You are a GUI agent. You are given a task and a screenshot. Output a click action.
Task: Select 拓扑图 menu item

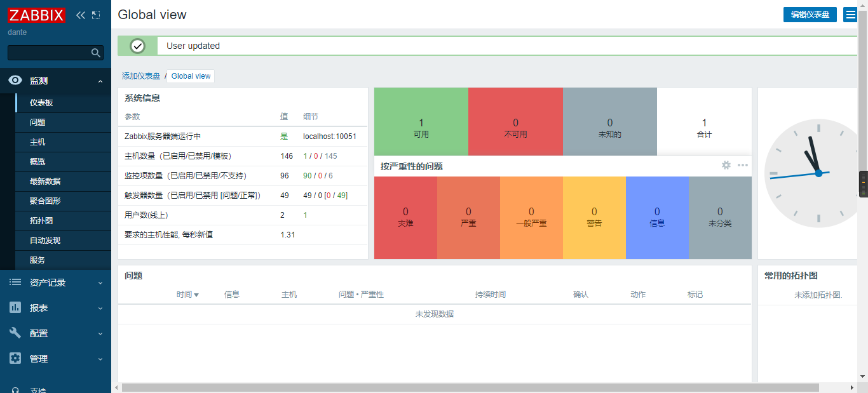pos(41,220)
